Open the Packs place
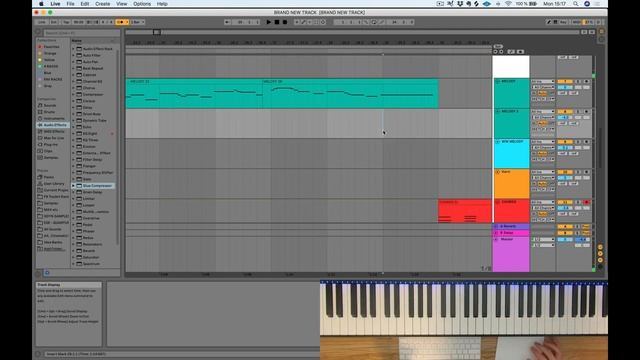The height and width of the screenshot is (360, 640). tap(53, 177)
